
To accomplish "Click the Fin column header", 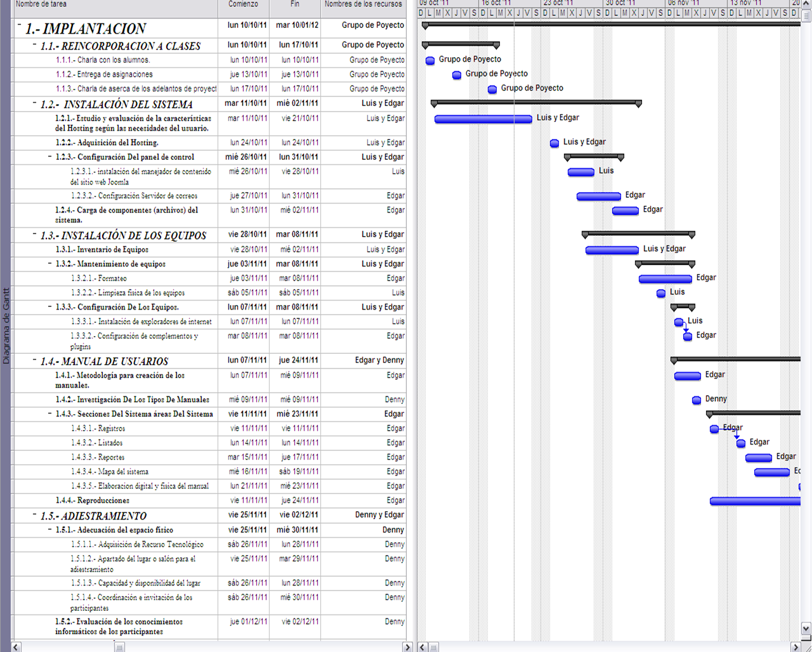I will (295, 4).
